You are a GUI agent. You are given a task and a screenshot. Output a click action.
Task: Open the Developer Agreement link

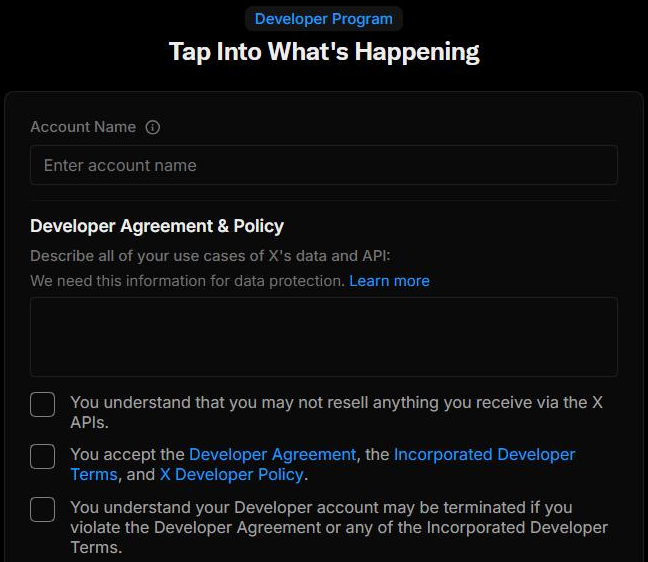(272, 454)
